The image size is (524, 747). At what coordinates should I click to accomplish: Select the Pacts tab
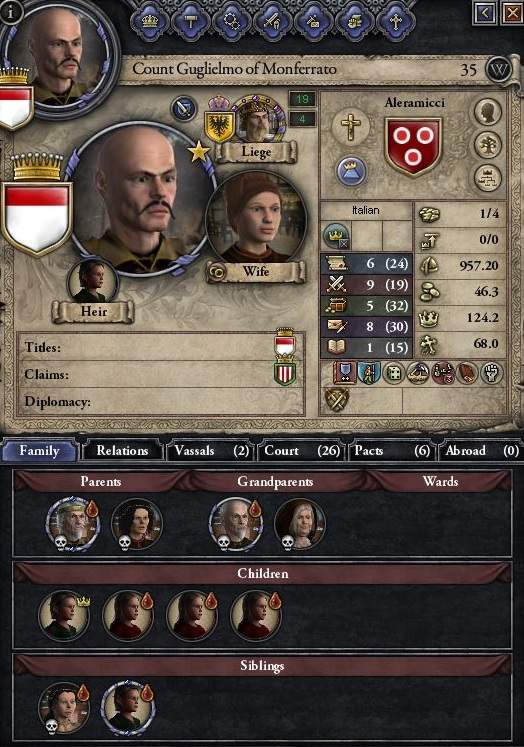[392, 451]
